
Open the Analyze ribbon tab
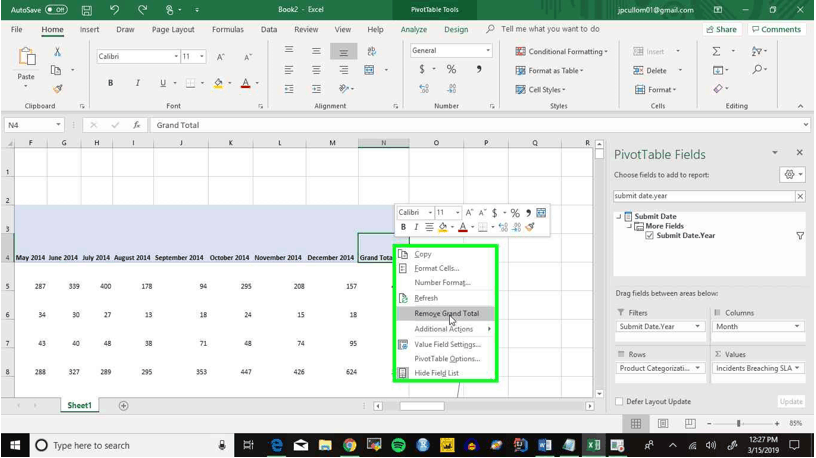414,29
